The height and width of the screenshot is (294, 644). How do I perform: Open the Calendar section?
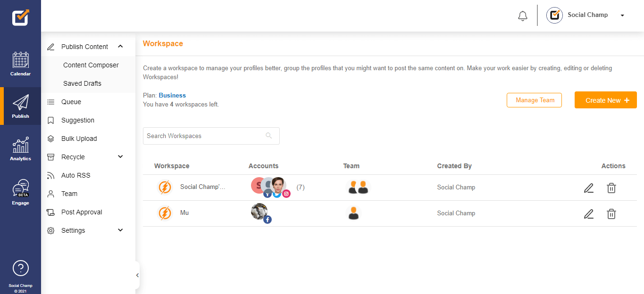coord(20,64)
